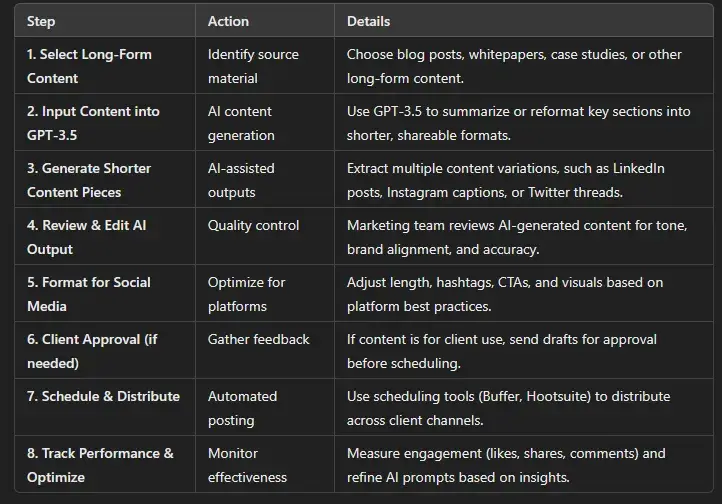Viewport: 722px width, 504px height.
Task: Click the "Gather feedback" action cell
Action: coord(258,340)
